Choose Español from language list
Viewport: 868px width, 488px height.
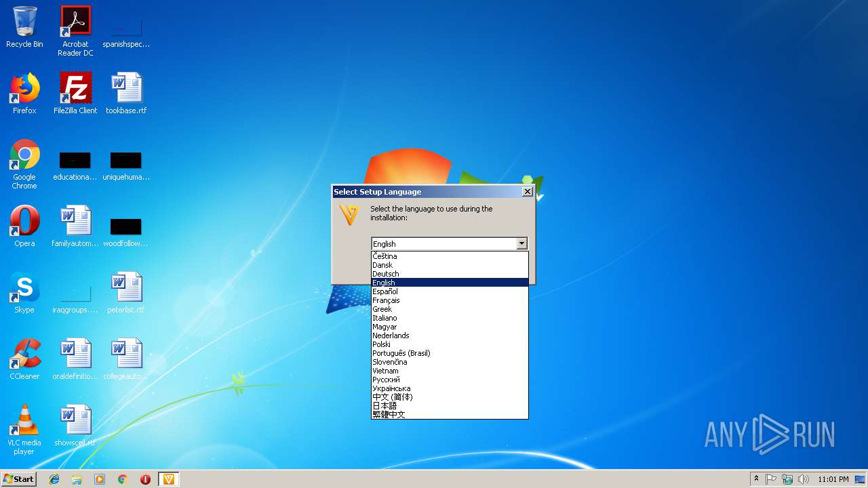click(x=450, y=291)
